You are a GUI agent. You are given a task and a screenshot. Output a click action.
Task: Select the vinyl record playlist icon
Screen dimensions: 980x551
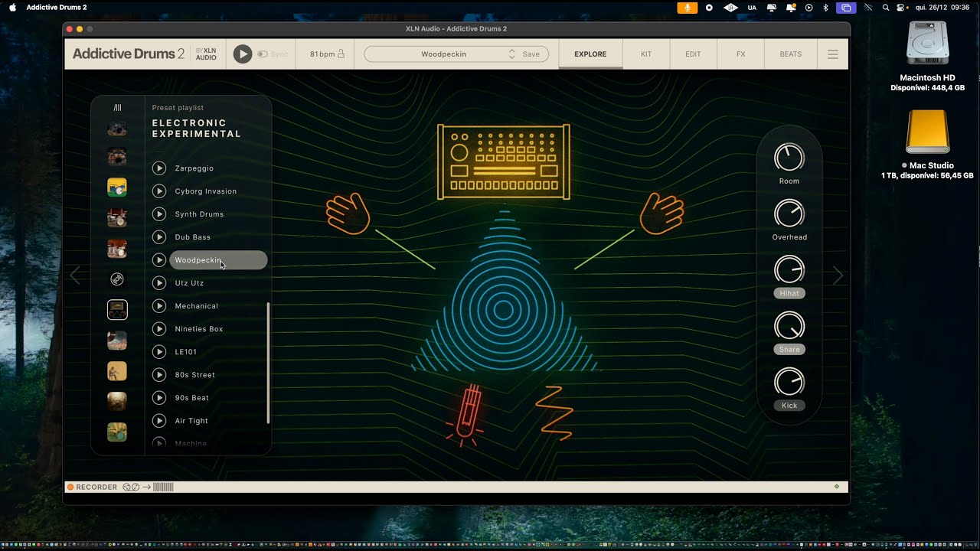(x=117, y=279)
